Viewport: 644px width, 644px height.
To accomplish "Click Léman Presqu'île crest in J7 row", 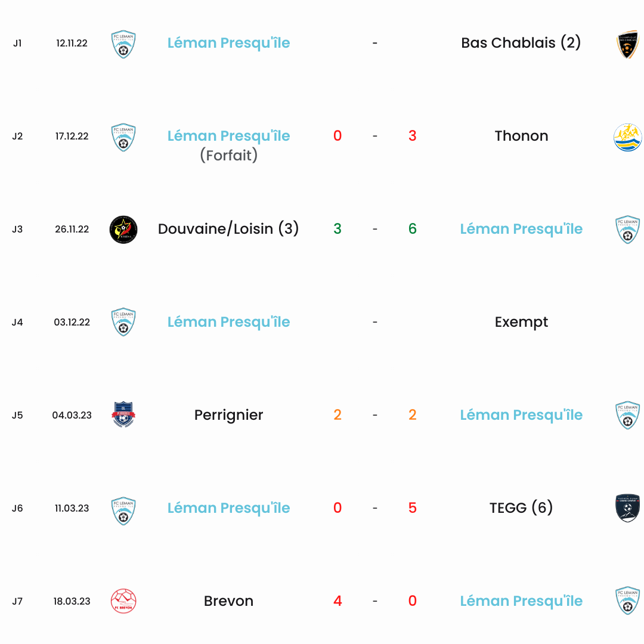I will (x=627, y=601).
